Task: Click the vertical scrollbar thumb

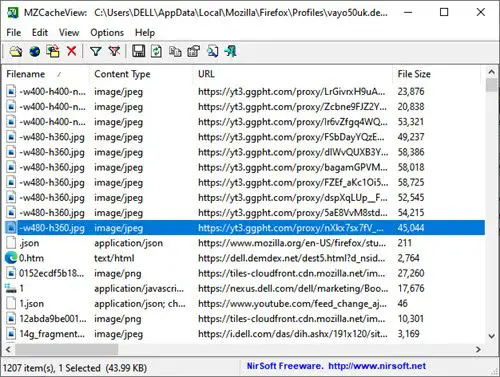Action: pos(491,85)
